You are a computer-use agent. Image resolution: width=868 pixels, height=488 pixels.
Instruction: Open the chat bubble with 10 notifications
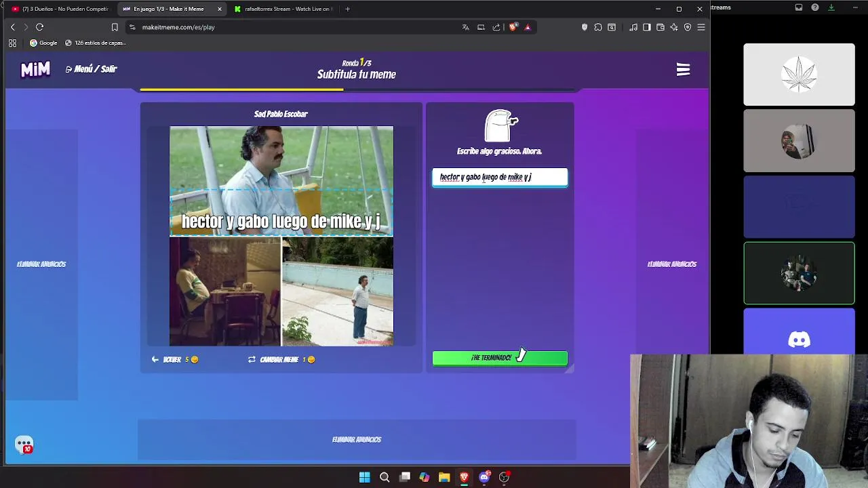click(x=24, y=445)
